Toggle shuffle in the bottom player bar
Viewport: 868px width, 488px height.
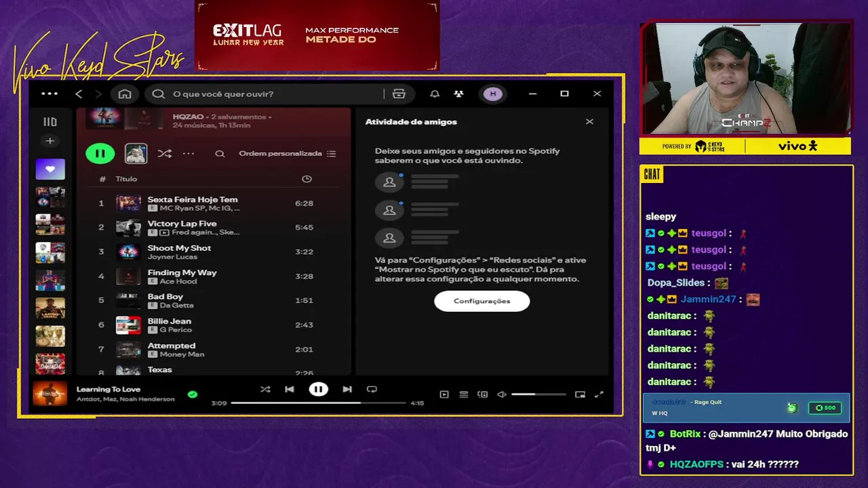click(x=265, y=389)
